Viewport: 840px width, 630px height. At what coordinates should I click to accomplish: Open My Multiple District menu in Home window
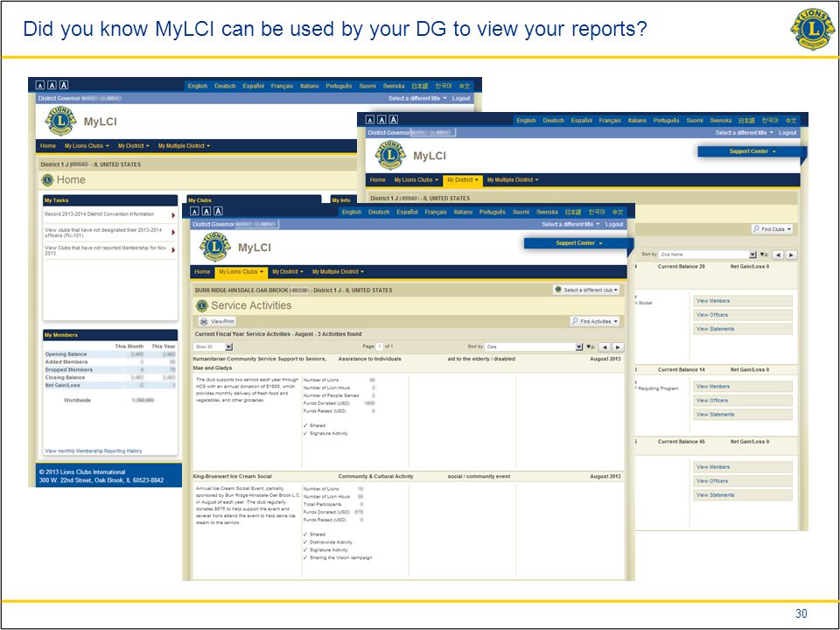coord(184,146)
